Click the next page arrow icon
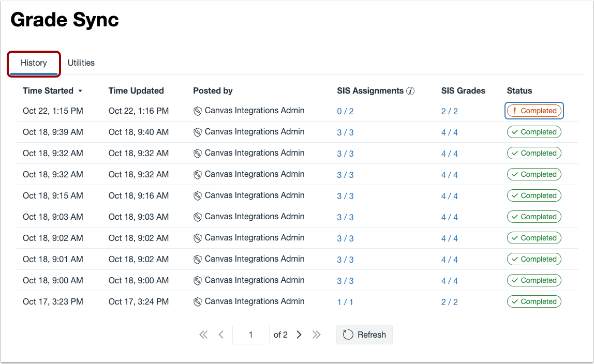The image size is (594, 364). pos(299,335)
